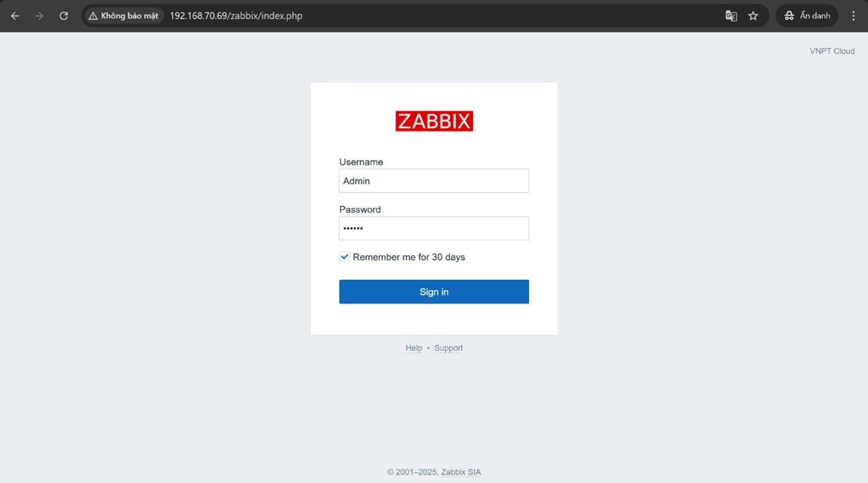Click the red ZABBIX logo
This screenshot has height=483, width=868.
(434, 121)
